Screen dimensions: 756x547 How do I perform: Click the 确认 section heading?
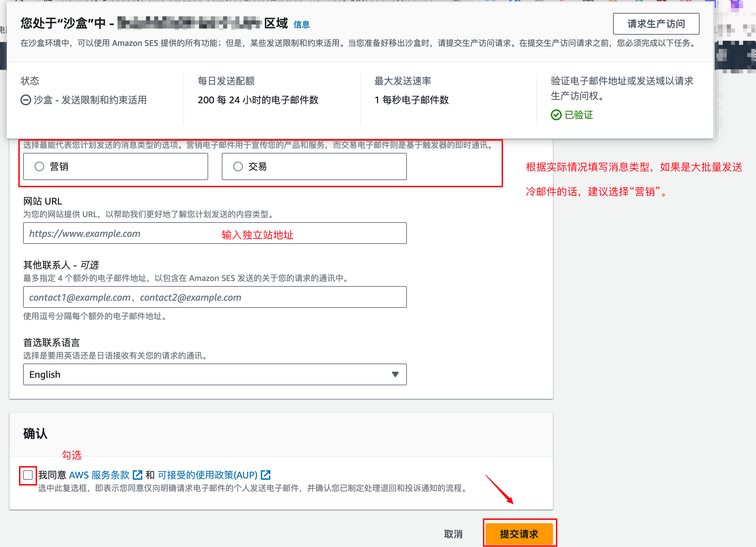point(35,434)
